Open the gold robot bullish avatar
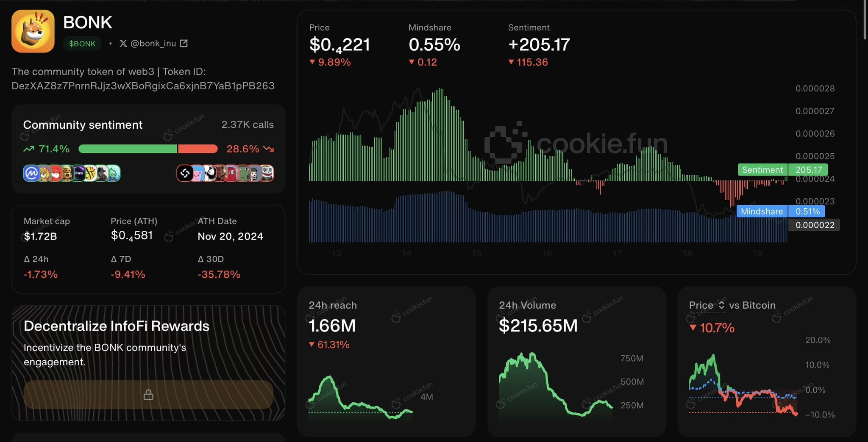The height and width of the screenshot is (442, 868). [67, 173]
